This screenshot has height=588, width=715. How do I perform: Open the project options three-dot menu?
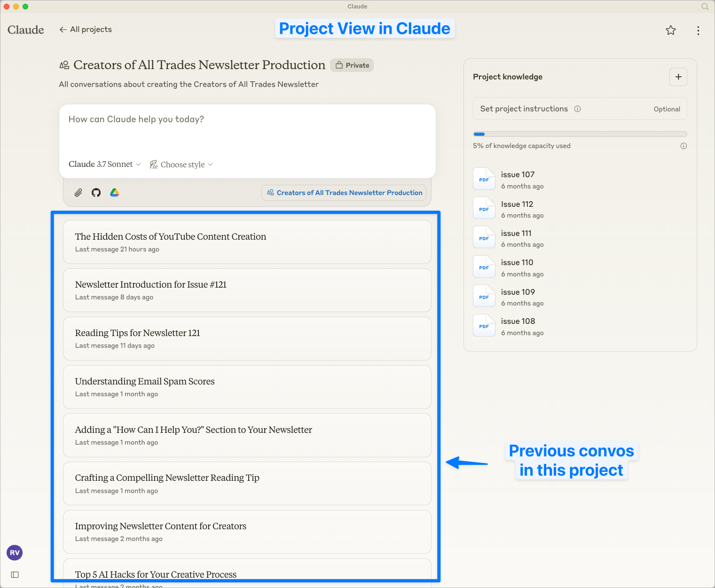point(699,30)
